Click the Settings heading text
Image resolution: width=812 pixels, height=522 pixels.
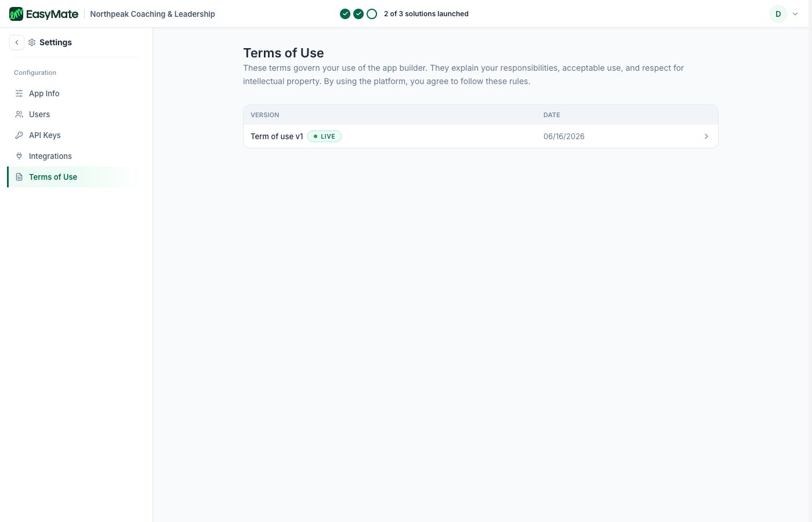[56, 42]
